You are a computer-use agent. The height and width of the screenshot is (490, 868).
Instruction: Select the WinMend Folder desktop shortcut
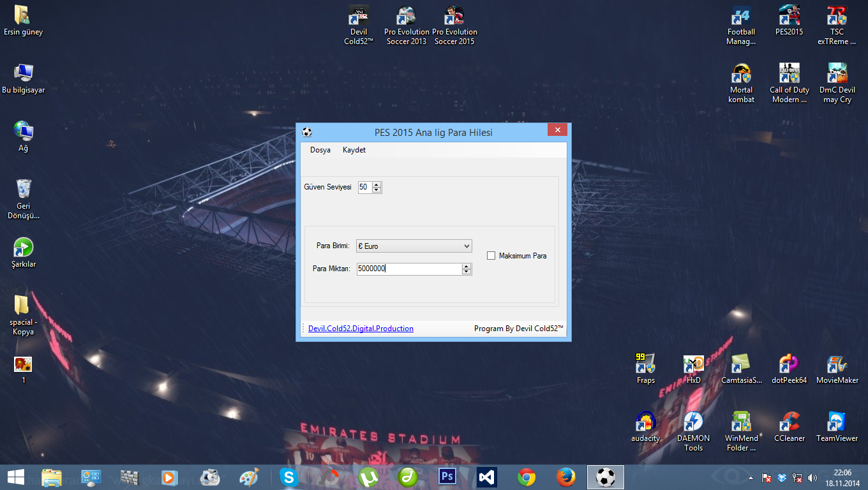741,432
